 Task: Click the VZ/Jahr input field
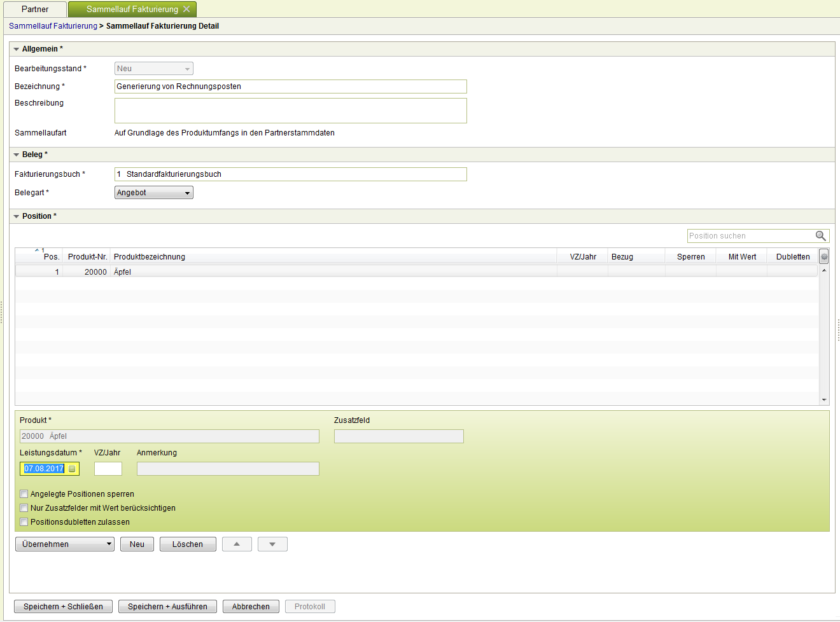(108, 469)
